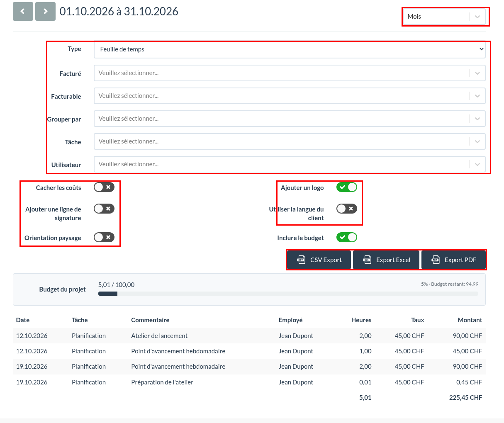Image resolution: width=504 pixels, height=423 pixels.
Task: Click the PDF file icon
Action: point(436,260)
